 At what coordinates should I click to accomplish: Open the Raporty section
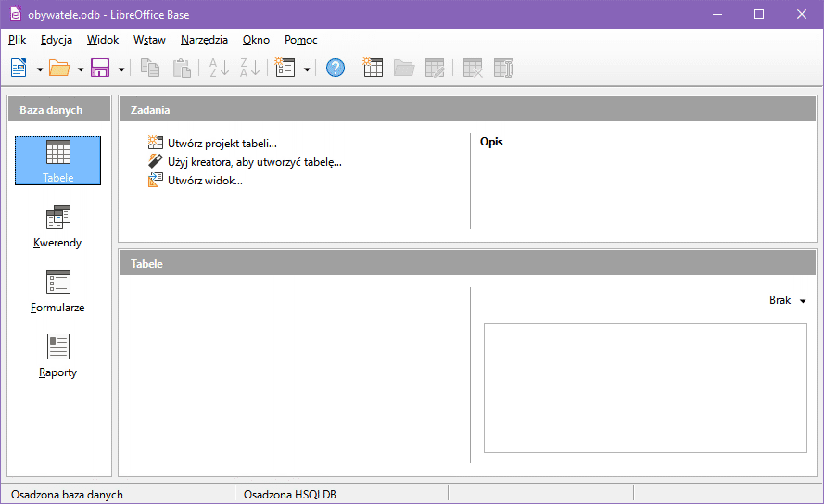pos(57,355)
